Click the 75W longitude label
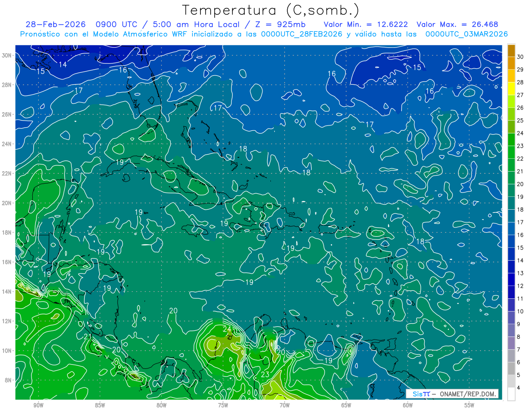 (x=223, y=405)
